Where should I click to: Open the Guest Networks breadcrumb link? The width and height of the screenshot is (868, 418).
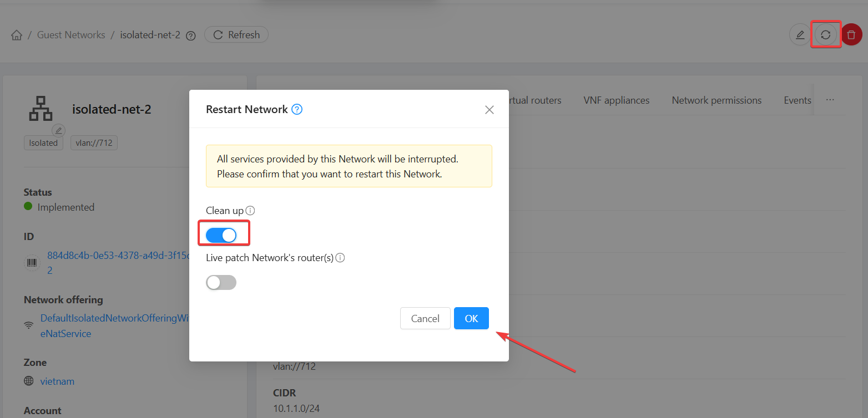pos(71,35)
